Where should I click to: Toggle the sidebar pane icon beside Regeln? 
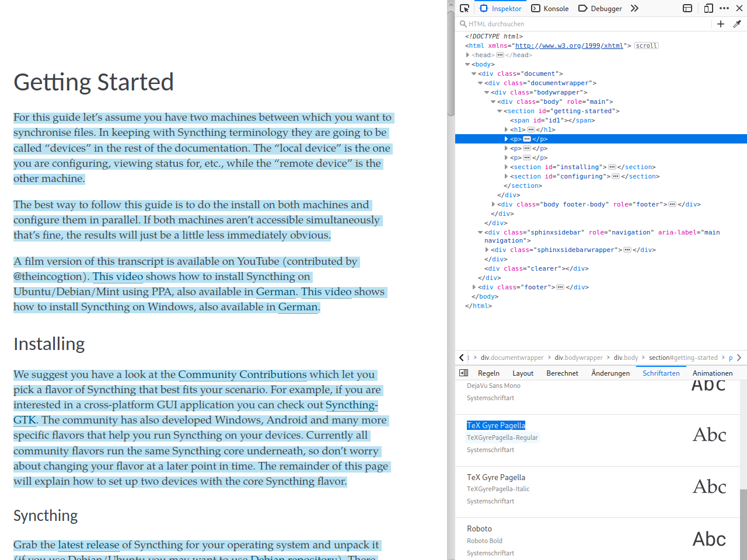point(464,373)
